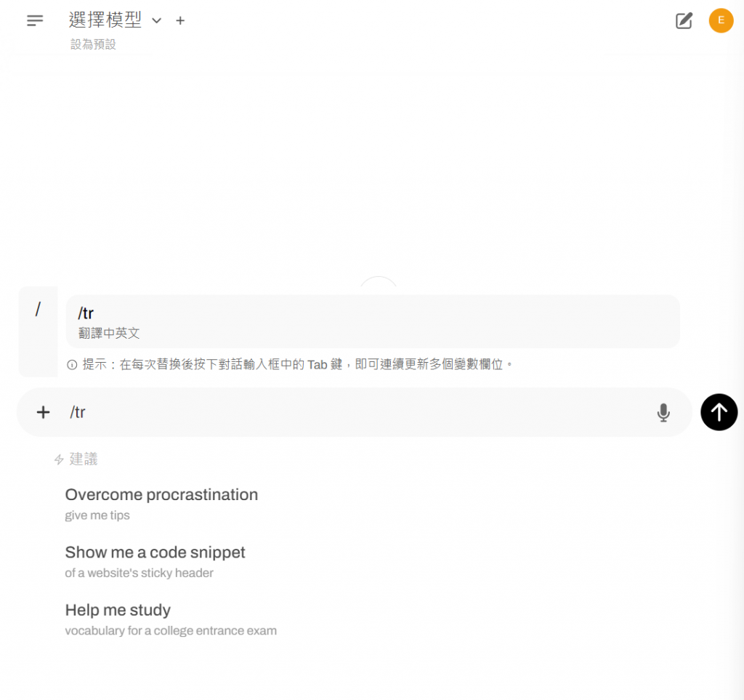Activate microphone voice input
The width and height of the screenshot is (744, 700).
click(663, 412)
